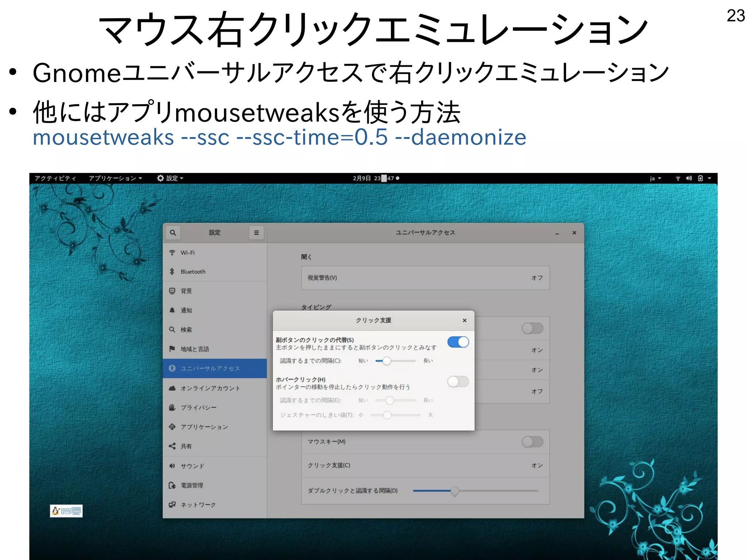Click the ユニバーサルアクセス accessibility icon
Viewport: 747px width, 560px height.
click(172, 368)
